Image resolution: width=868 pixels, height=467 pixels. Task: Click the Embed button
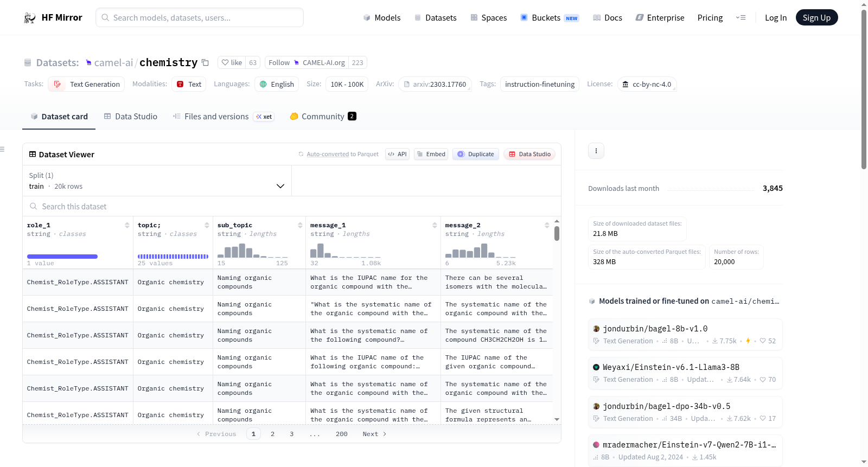(431, 154)
